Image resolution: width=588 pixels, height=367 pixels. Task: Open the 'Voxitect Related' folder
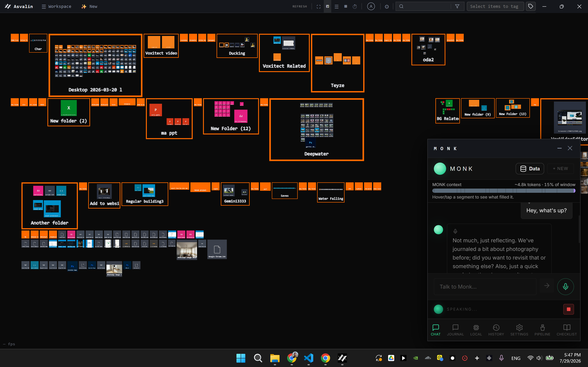click(284, 53)
